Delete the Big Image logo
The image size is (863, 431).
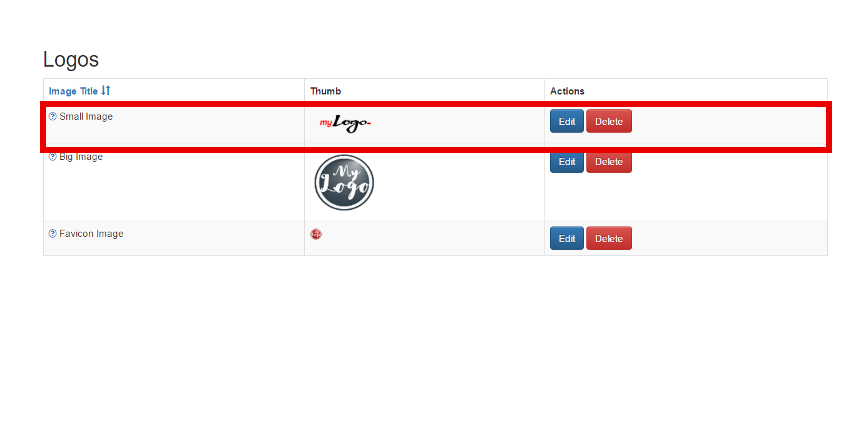[609, 162]
